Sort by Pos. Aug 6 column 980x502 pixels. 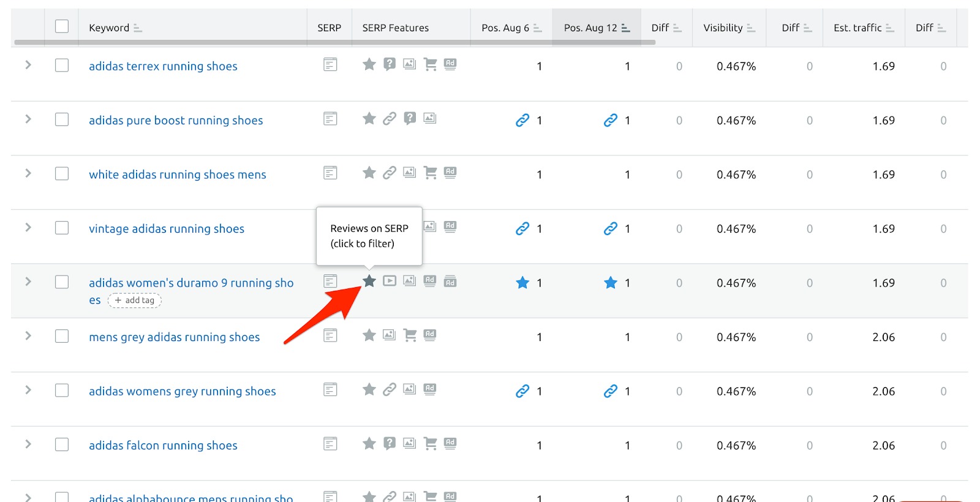[x=511, y=28]
